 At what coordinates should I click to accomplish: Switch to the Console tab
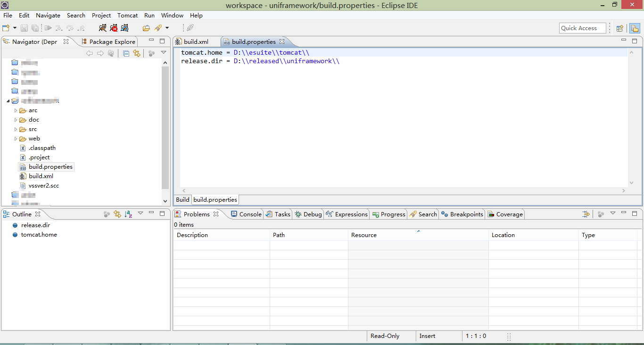tap(246, 214)
